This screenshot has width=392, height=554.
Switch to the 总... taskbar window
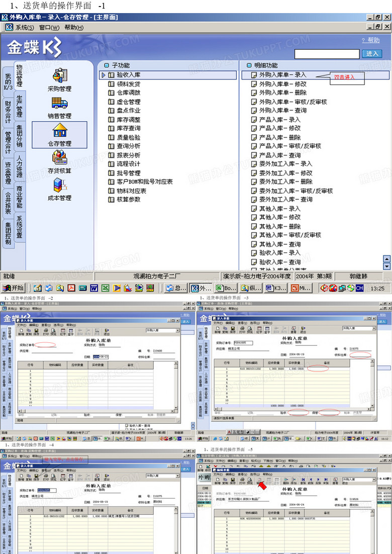click(175, 288)
